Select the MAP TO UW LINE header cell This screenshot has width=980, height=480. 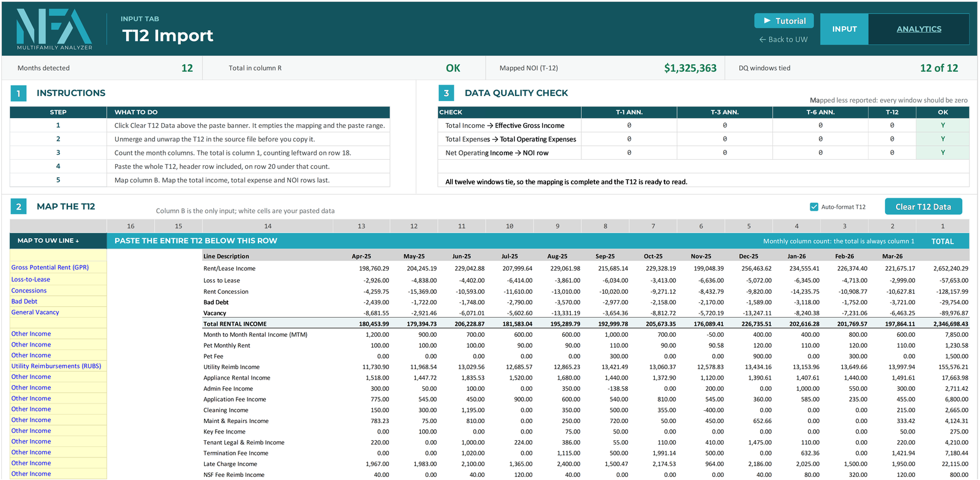pos(58,241)
